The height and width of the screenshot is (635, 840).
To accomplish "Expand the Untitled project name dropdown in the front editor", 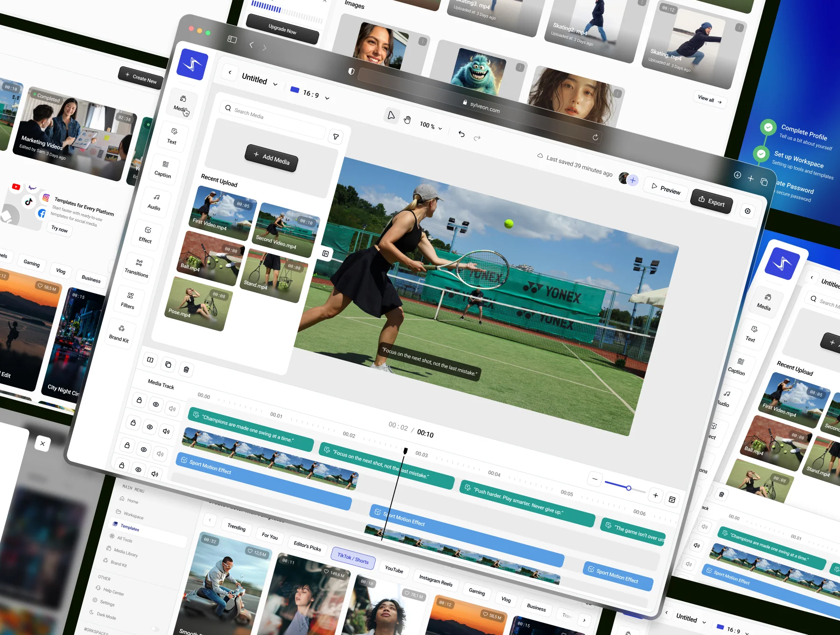I will (x=275, y=85).
